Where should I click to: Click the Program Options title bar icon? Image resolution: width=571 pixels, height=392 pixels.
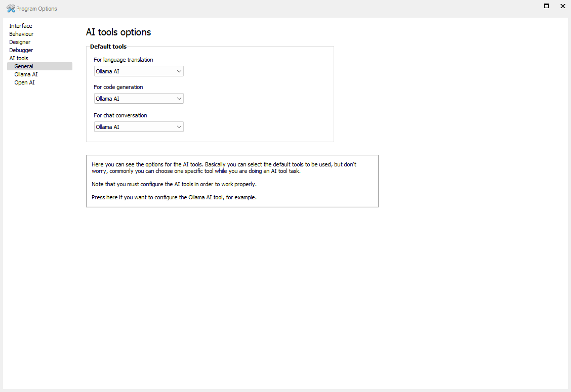coord(11,9)
